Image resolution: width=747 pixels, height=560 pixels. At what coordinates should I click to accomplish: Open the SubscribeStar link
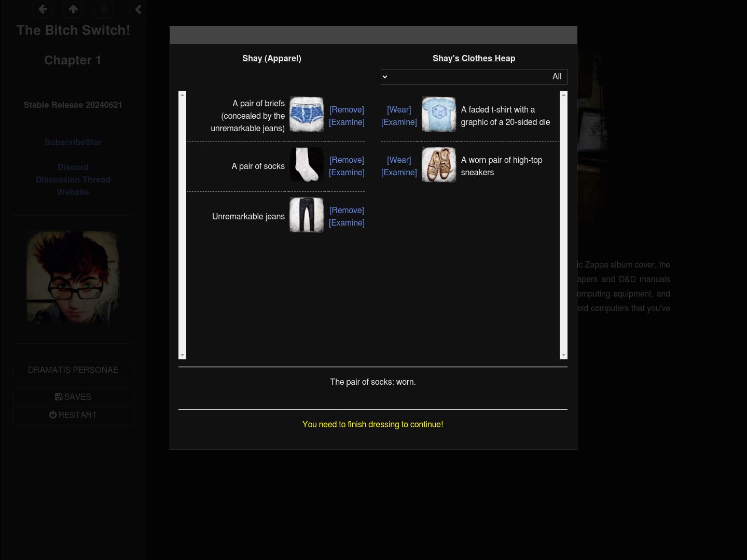click(x=73, y=143)
